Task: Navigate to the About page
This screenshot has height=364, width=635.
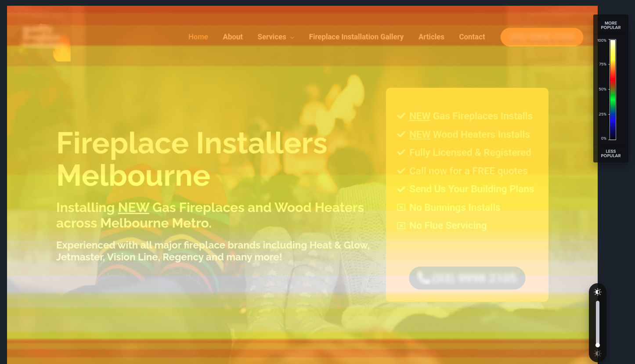Action: [x=233, y=37]
